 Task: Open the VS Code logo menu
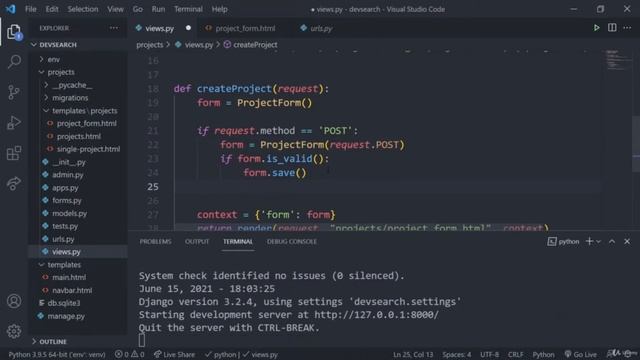tap(11, 9)
